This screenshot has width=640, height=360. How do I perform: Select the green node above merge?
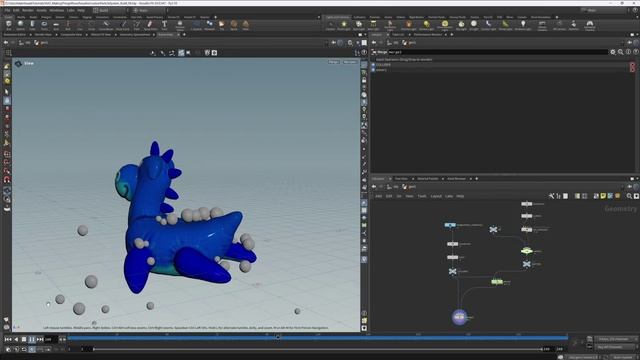click(497, 282)
